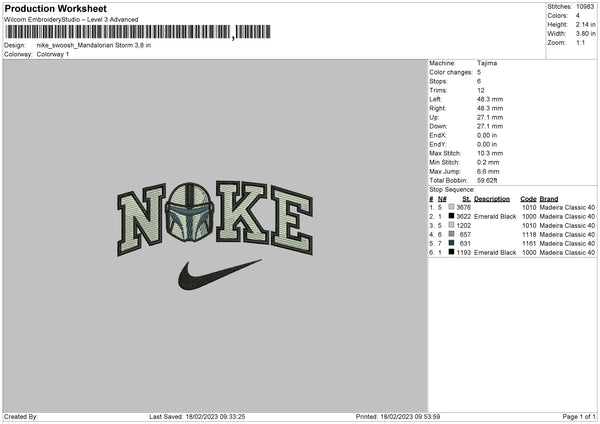The width and height of the screenshot is (600, 424).
Task: Click the Down extent value 27.1 mm
Action: click(490, 126)
